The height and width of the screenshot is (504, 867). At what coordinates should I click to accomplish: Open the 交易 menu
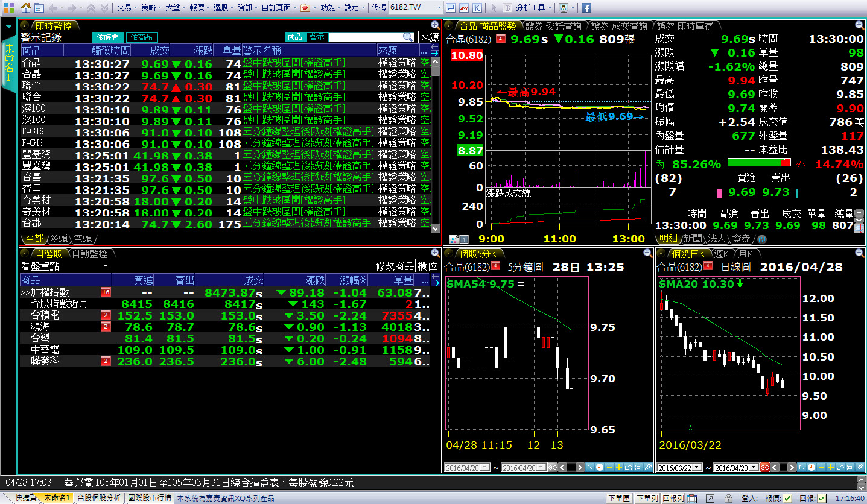(126, 7)
